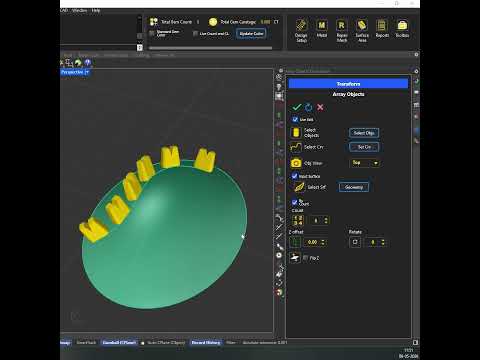
Task: Increase Count stepper value
Action: 326,218
